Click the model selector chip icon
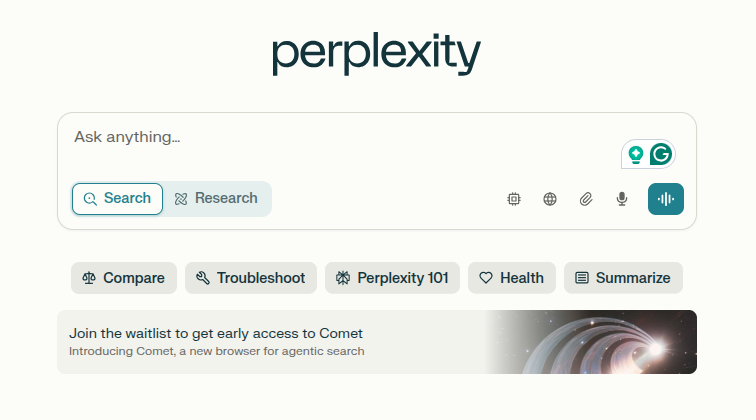The height and width of the screenshot is (420, 756). [x=514, y=199]
